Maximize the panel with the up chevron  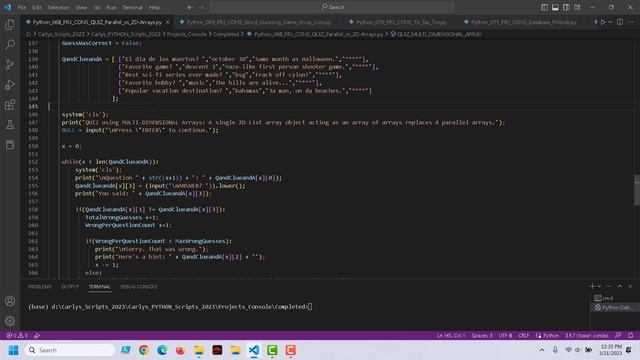(619, 287)
